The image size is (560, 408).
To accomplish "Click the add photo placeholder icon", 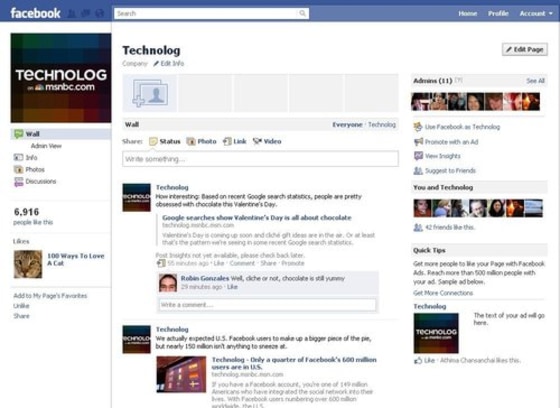I will coord(150,93).
